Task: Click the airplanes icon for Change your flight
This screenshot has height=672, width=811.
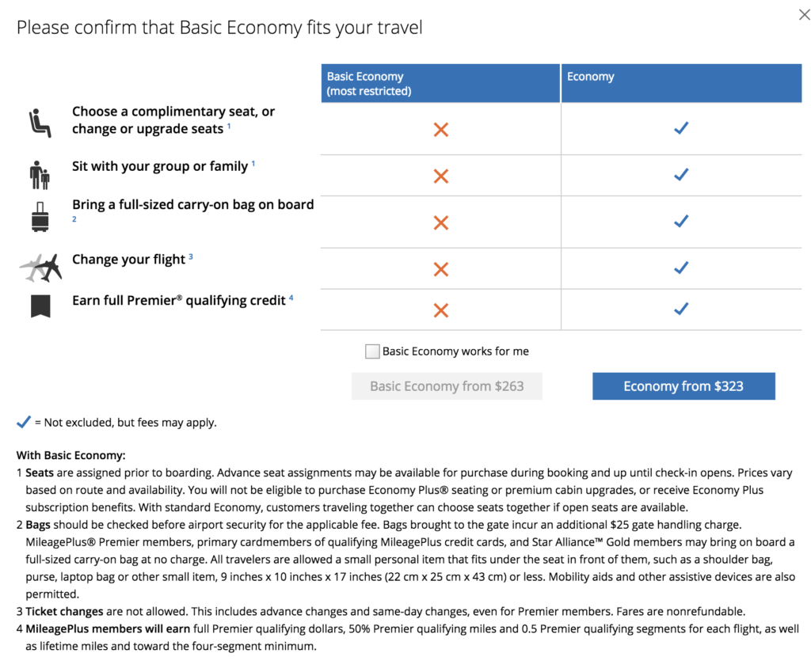Action: pos(40,268)
